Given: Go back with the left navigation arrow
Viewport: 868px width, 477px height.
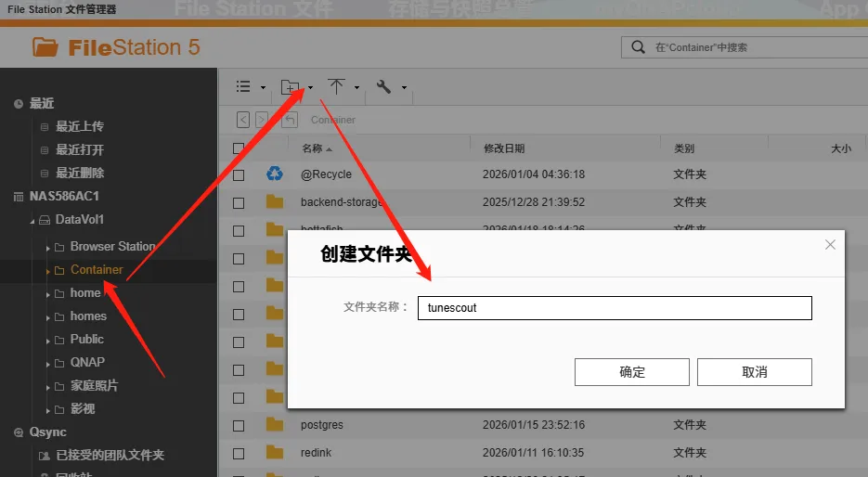Looking at the screenshot, I should (243, 120).
